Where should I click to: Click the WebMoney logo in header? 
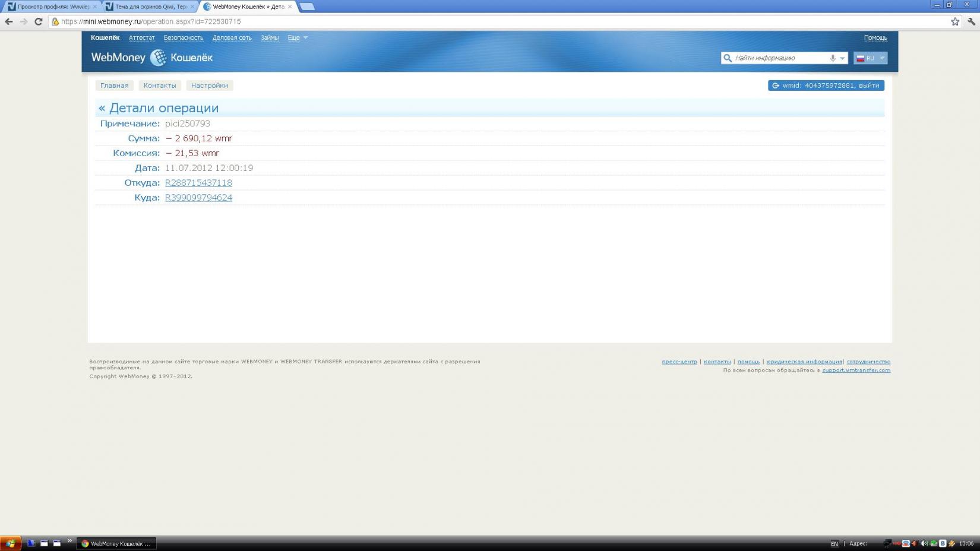tap(151, 58)
